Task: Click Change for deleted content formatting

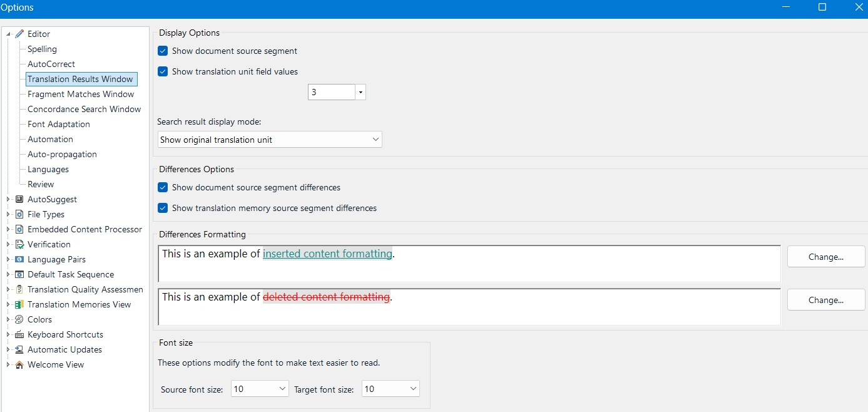Action: [826, 300]
